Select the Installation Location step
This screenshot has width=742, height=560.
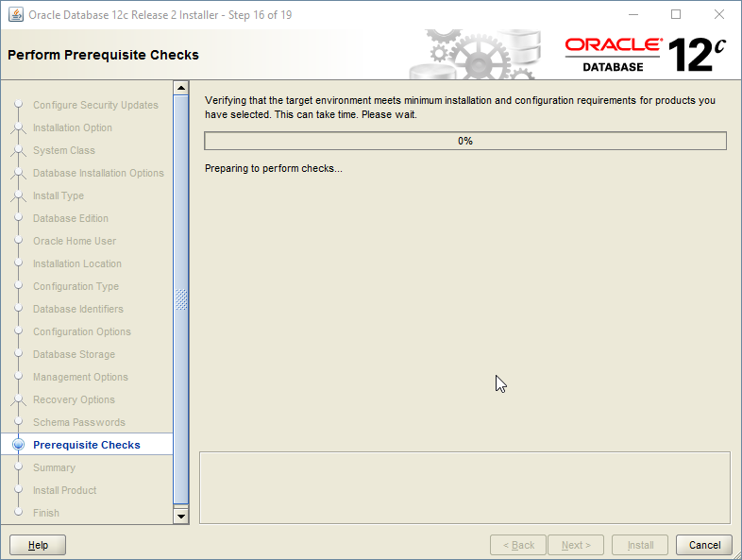point(77,263)
